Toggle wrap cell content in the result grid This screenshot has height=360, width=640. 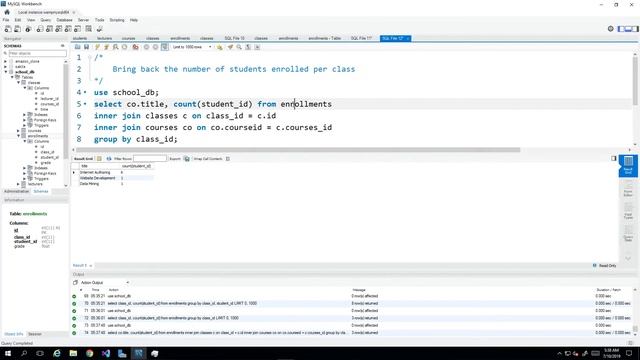[x=228, y=159]
